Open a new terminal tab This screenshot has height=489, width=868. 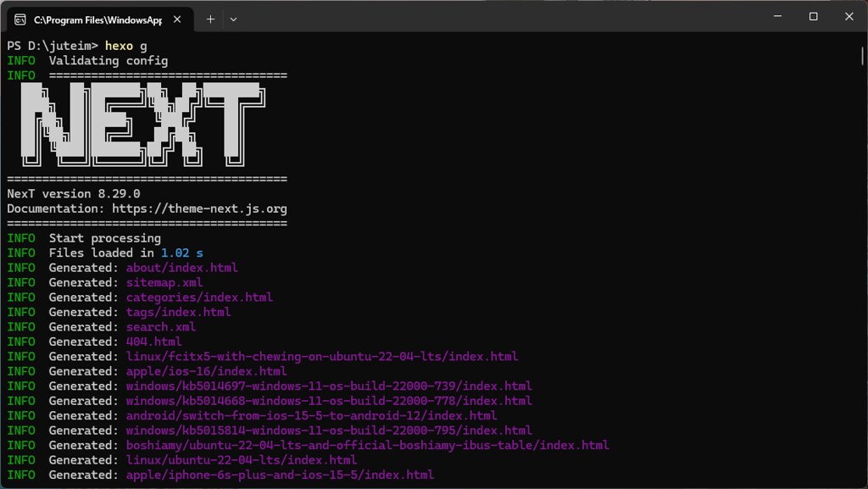(210, 19)
